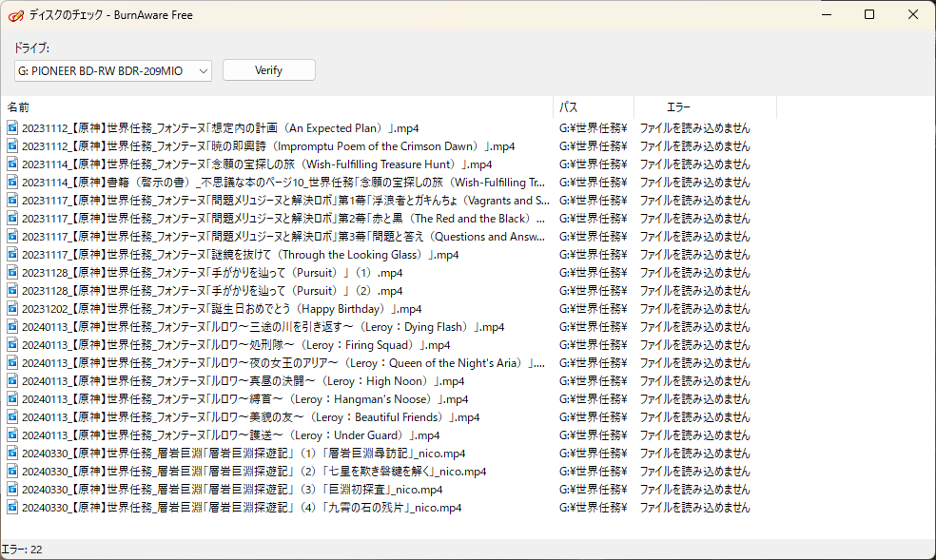Viewport: 936px width, 560px height.
Task: Click path G:¥世界任務¥ in 'Happy Birthday' row
Action: (x=593, y=309)
